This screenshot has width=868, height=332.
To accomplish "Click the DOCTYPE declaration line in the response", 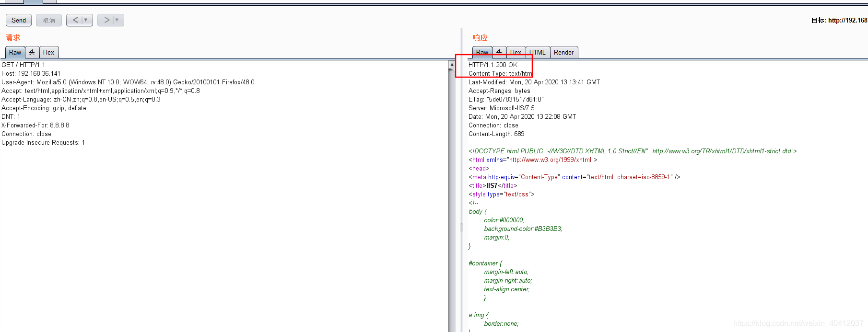I will [633, 151].
